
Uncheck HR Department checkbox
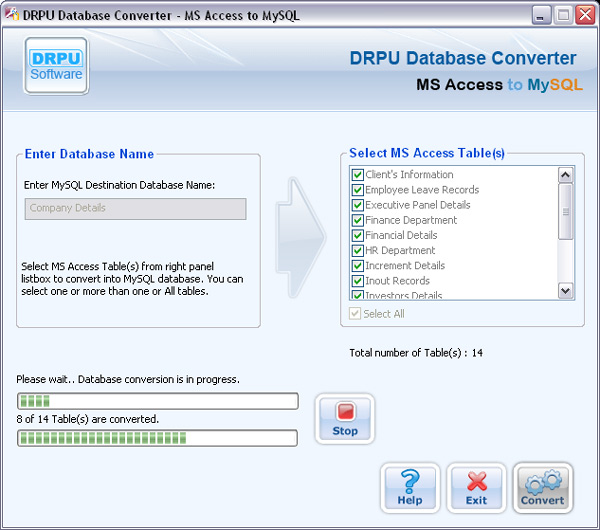point(357,250)
